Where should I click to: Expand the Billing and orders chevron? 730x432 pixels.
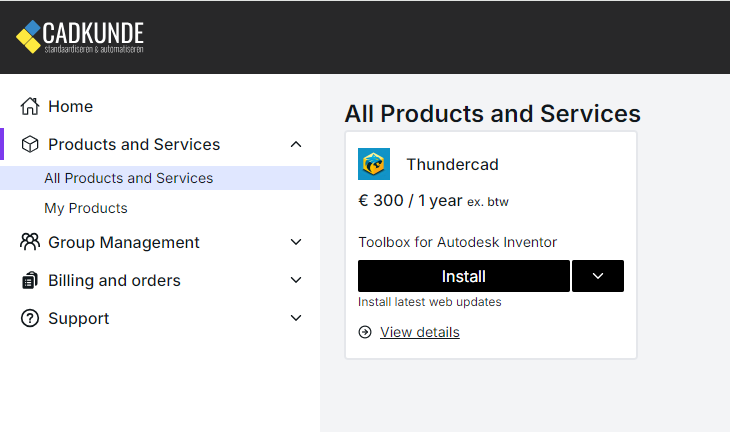pyautogui.click(x=296, y=280)
